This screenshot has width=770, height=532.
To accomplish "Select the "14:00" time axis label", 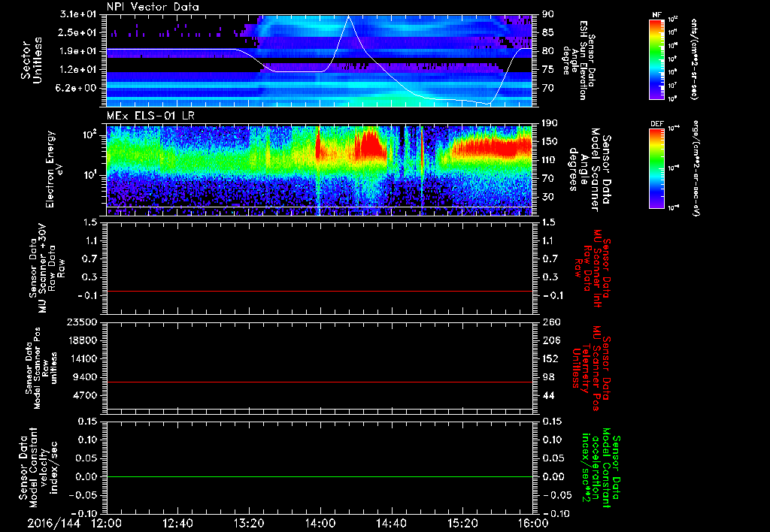I will point(320,523).
